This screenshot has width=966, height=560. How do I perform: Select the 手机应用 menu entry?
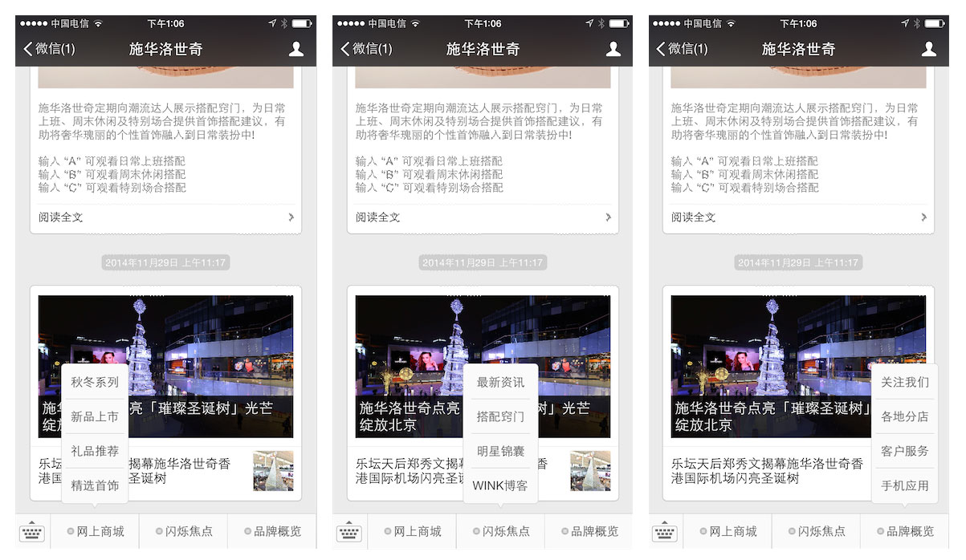coord(904,485)
